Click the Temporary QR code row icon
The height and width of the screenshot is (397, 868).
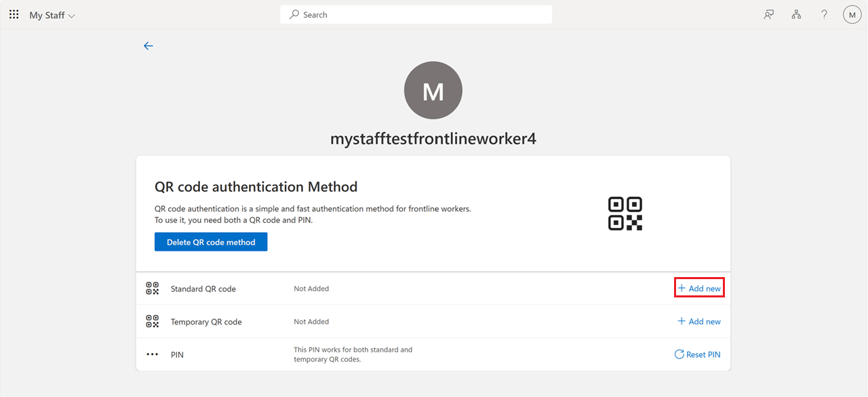[152, 321]
